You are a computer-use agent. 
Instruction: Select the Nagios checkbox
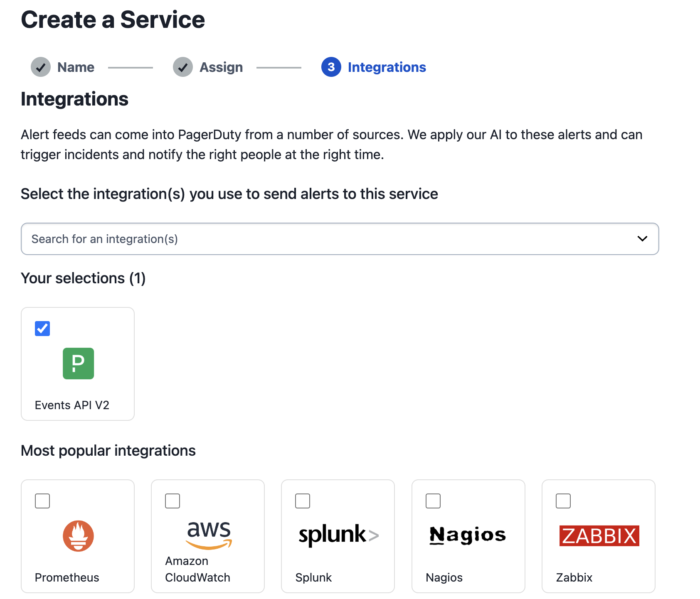point(433,501)
